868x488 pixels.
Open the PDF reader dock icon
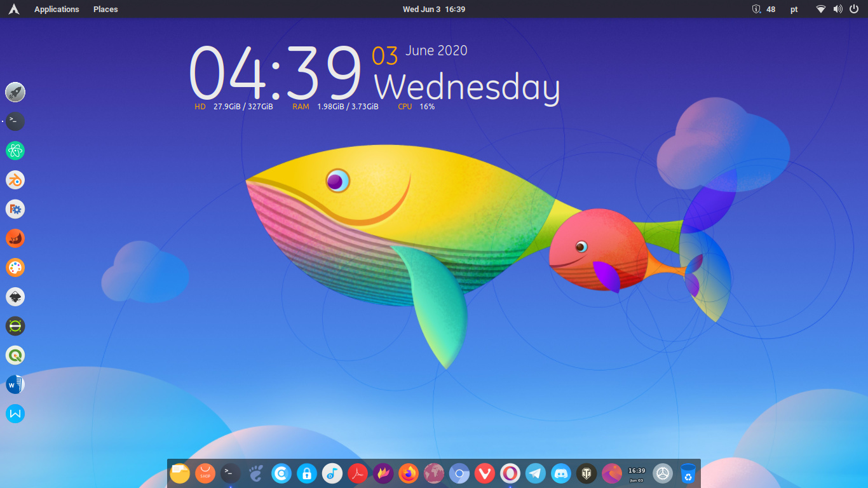(358, 473)
